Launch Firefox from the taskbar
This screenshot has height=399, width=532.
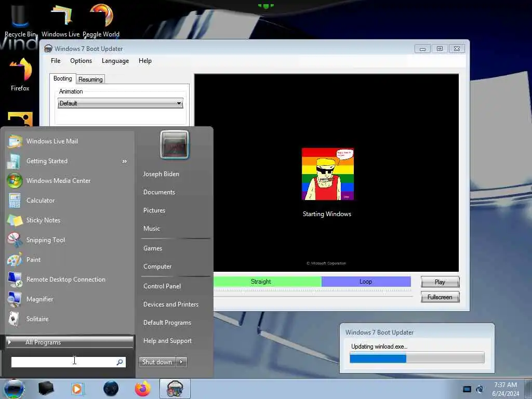point(142,389)
